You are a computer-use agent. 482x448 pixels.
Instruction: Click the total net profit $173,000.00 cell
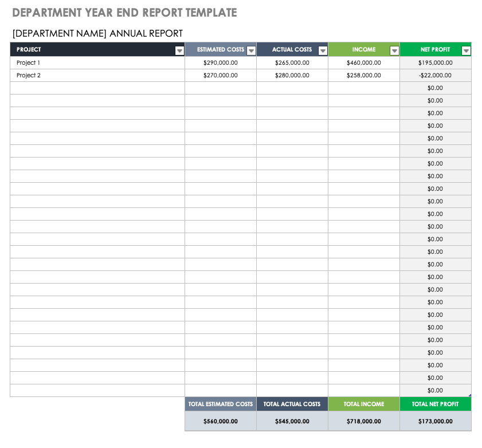coord(436,421)
